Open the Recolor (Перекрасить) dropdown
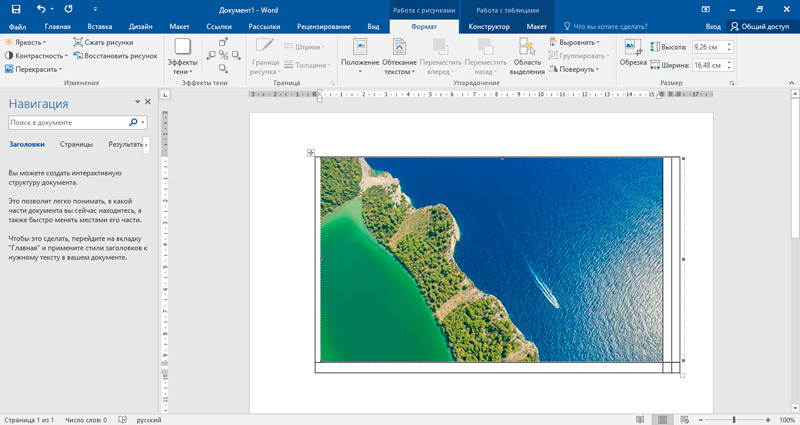The image size is (800, 425). coord(36,69)
